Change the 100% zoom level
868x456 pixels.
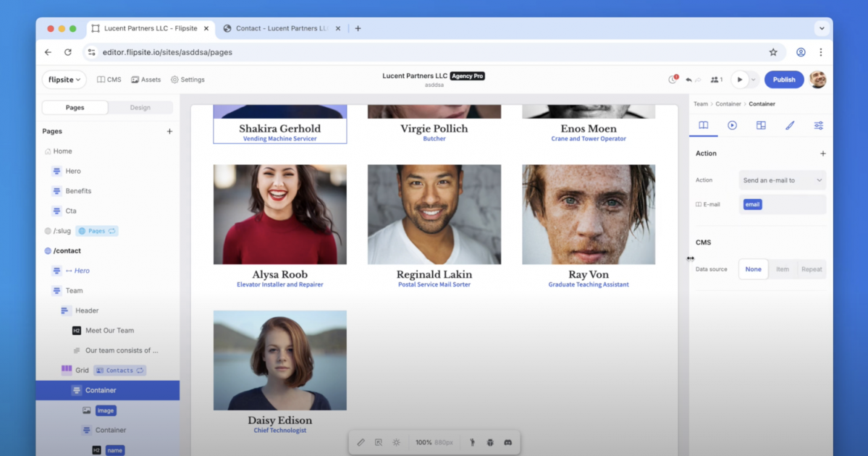click(x=424, y=443)
